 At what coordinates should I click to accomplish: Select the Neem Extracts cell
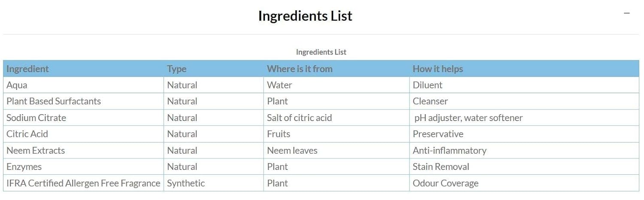click(x=36, y=150)
